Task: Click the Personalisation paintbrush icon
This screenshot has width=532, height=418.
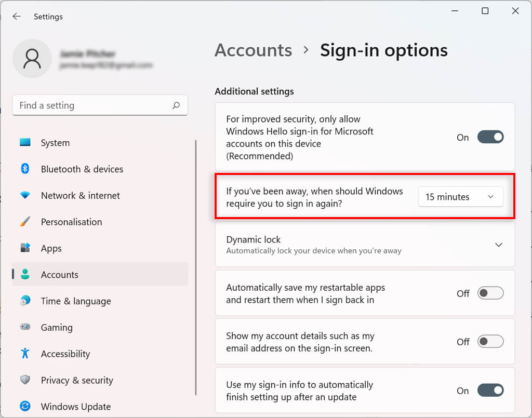Action: pos(25,222)
